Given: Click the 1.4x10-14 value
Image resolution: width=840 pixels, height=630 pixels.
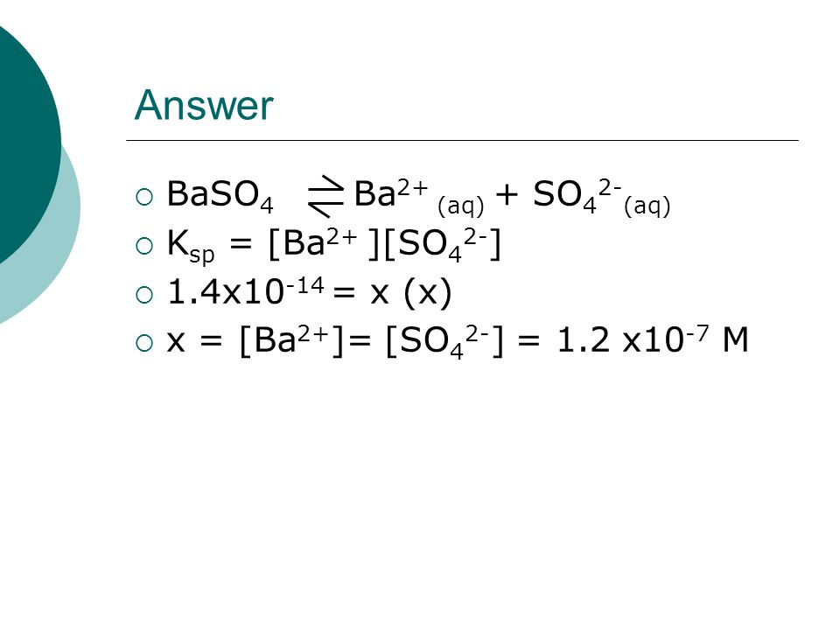Looking at the screenshot, I should 245,291.
